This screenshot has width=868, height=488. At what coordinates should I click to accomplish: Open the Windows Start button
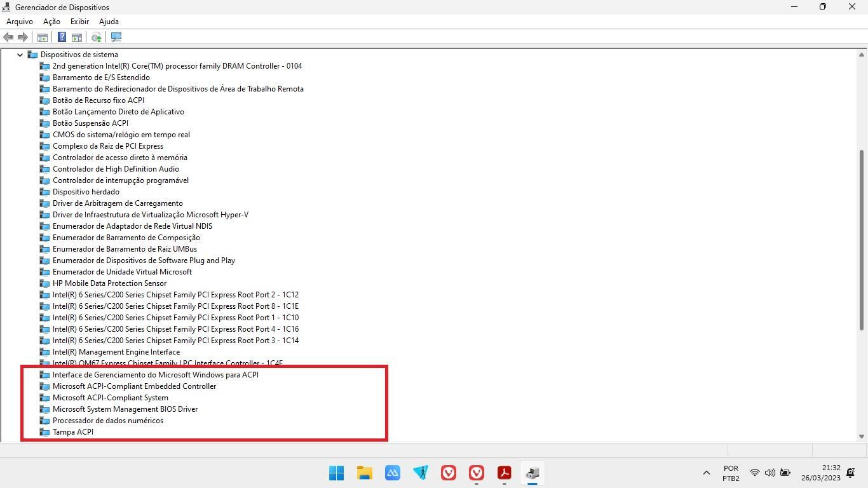pyautogui.click(x=337, y=473)
